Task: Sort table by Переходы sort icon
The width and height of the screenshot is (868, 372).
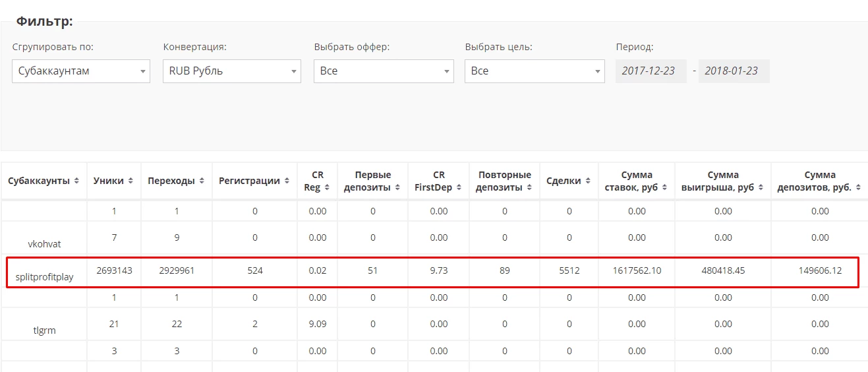Action: tap(201, 181)
